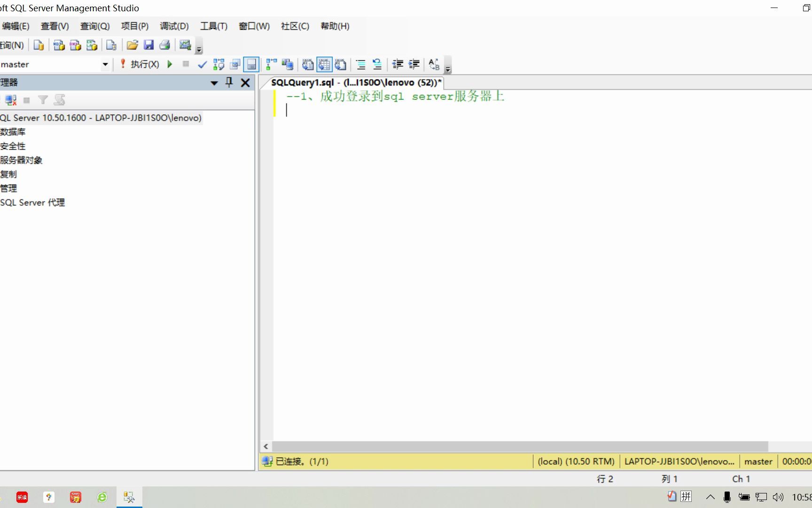Decrease the indent of the line
Image resolution: width=812 pixels, height=508 pixels.
[x=398, y=64]
